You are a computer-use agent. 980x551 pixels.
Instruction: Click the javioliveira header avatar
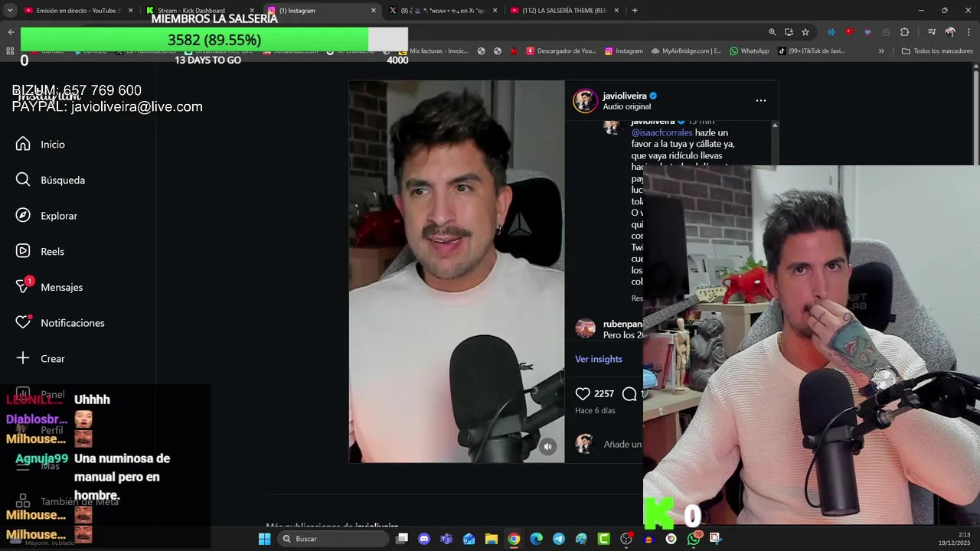585,100
